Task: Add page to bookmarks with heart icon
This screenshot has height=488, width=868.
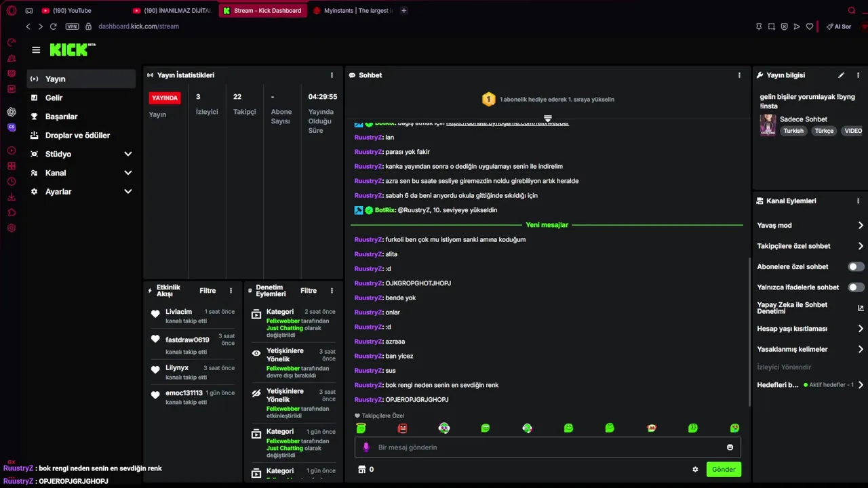Action: (x=809, y=26)
